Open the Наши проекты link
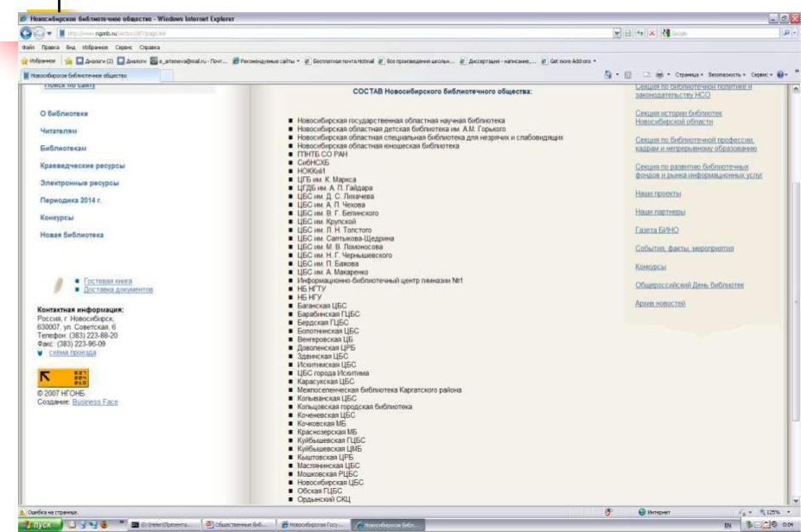The height and width of the screenshot is (532, 801). (658, 193)
